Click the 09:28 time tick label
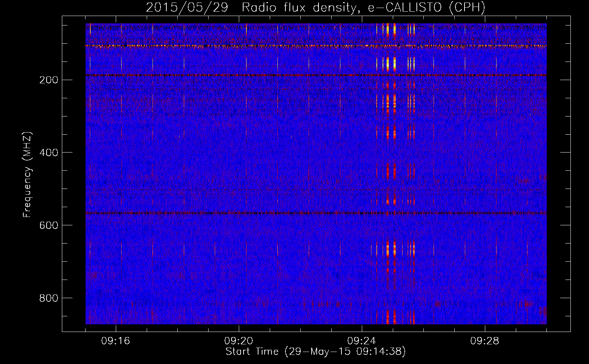Image resolution: width=589 pixels, height=364 pixels. pos(485,341)
